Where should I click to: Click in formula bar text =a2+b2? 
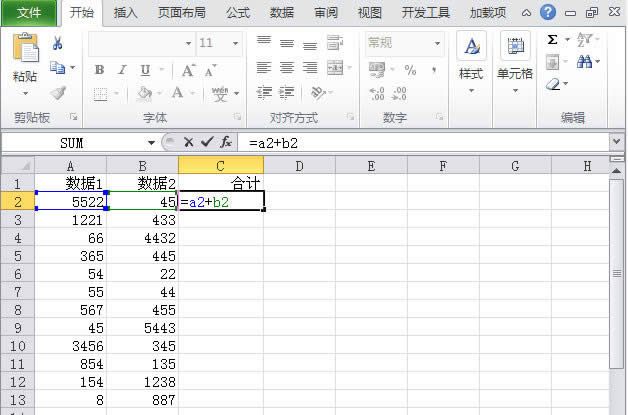[273, 143]
